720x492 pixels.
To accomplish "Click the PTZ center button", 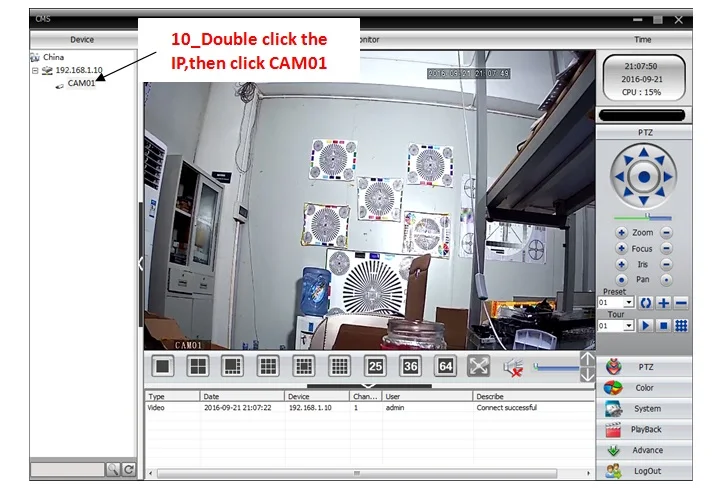I will pos(644,176).
